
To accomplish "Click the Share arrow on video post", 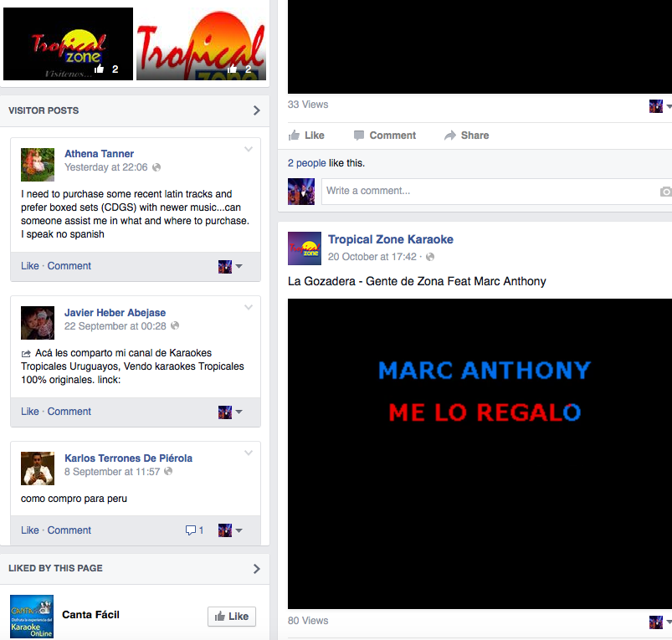I will [x=466, y=136].
